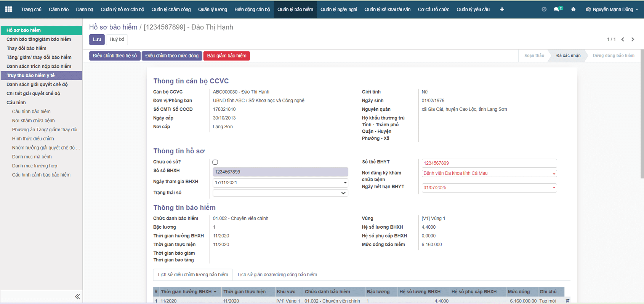This screenshot has width=644, height=304.
Task: Open the clock activities icon
Action: 544,9
